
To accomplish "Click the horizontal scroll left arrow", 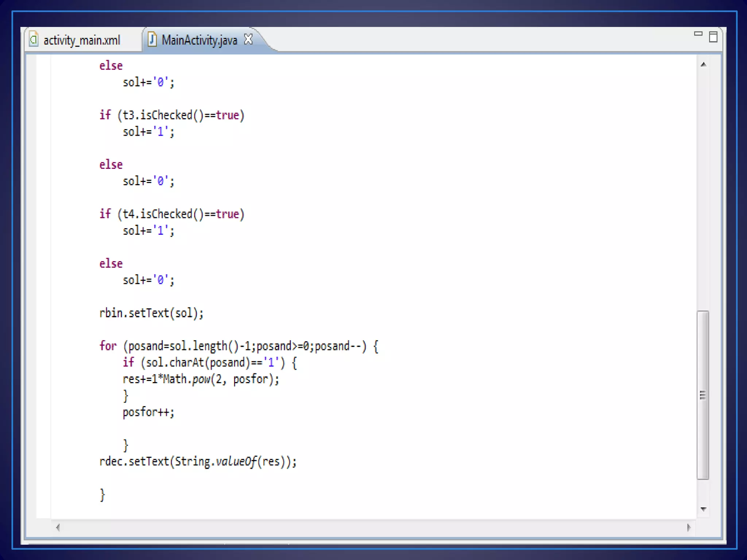I will (58, 527).
